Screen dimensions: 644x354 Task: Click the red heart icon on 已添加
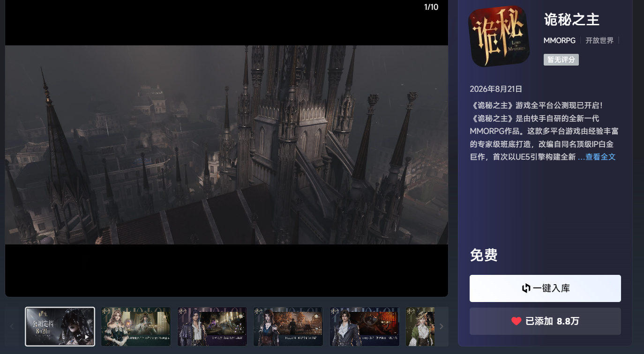516,321
